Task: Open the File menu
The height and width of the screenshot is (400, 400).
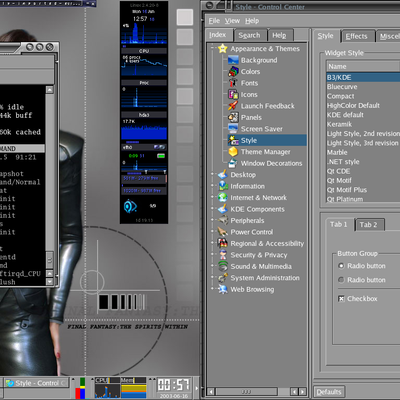Action: [x=214, y=21]
